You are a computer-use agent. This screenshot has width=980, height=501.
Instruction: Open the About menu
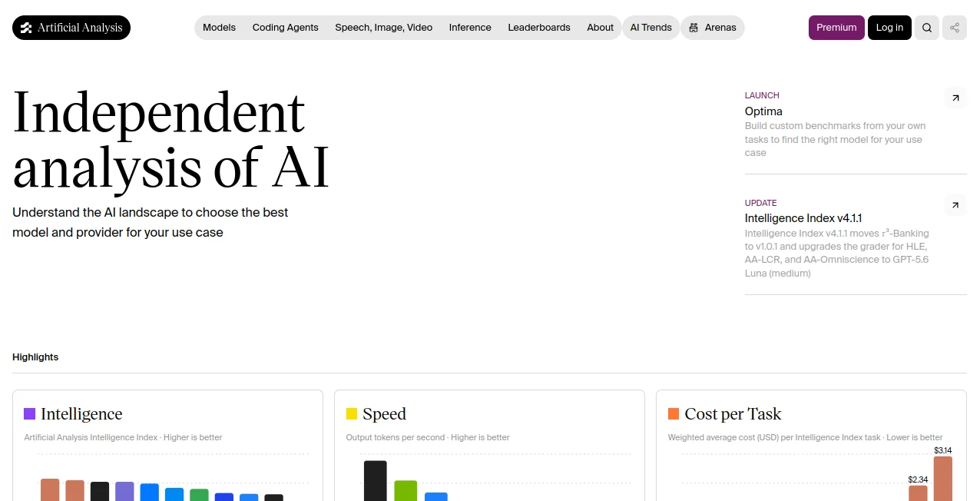600,28
